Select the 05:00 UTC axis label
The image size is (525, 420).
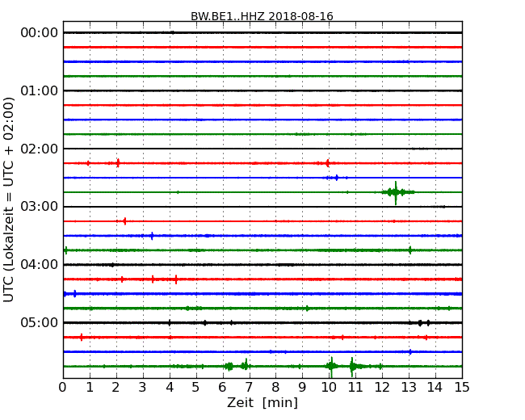point(40,322)
